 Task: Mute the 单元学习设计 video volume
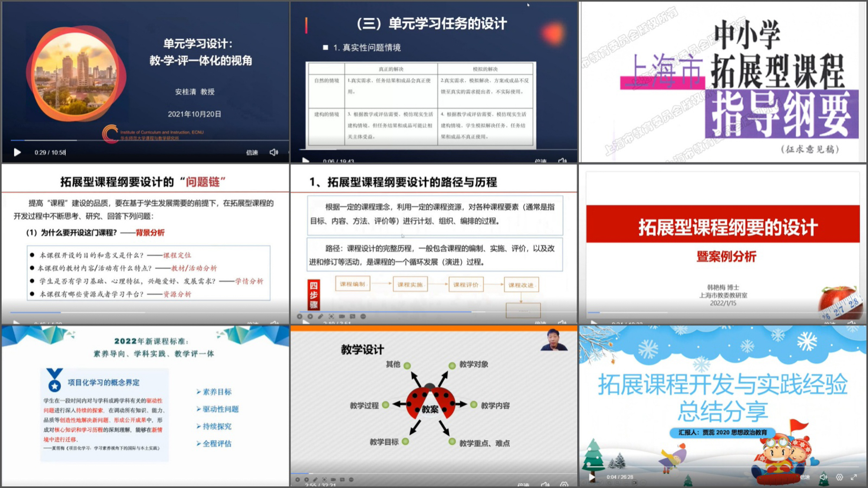tap(274, 152)
